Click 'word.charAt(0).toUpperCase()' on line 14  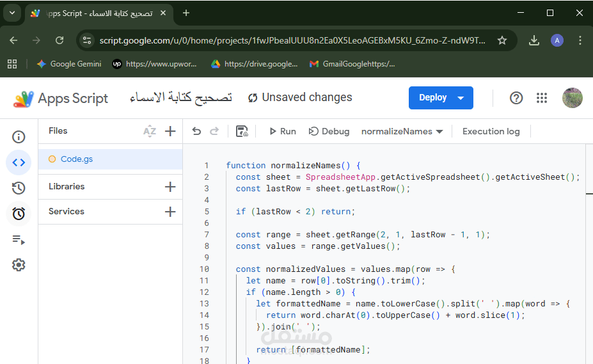(370, 315)
